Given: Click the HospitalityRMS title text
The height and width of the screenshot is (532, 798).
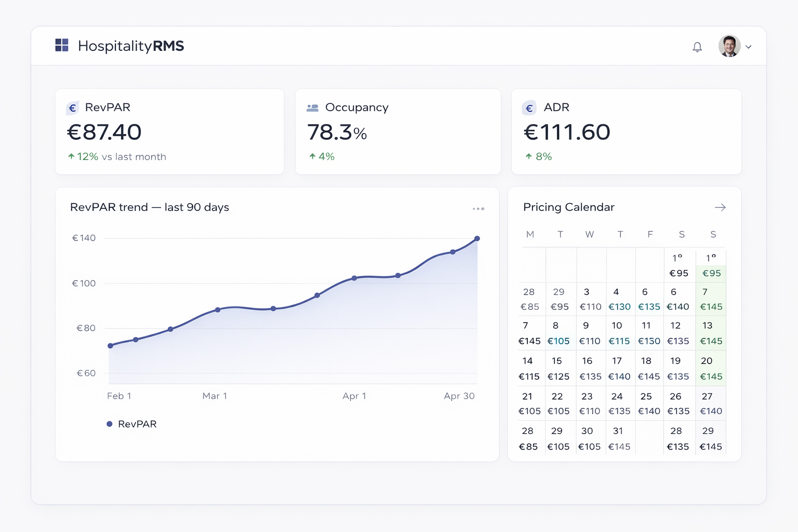Looking at the screenshot, I should point(131,46).
